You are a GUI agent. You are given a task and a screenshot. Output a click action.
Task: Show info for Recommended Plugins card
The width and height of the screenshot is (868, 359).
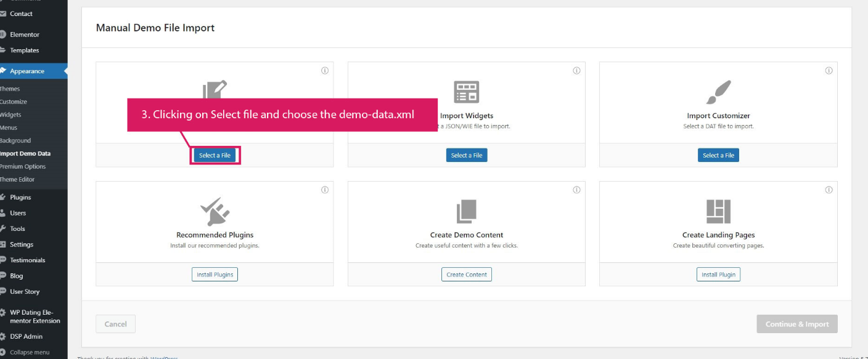click(x=325, y=190)
